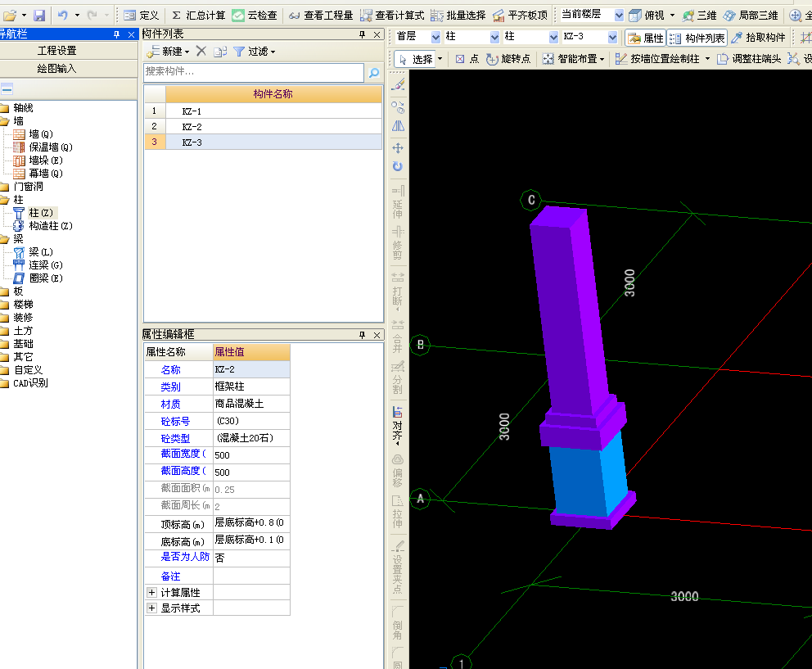This screenshot has width=812, height=669.
Task: Select 梁(L) tree item
Action: click(33, 252)
